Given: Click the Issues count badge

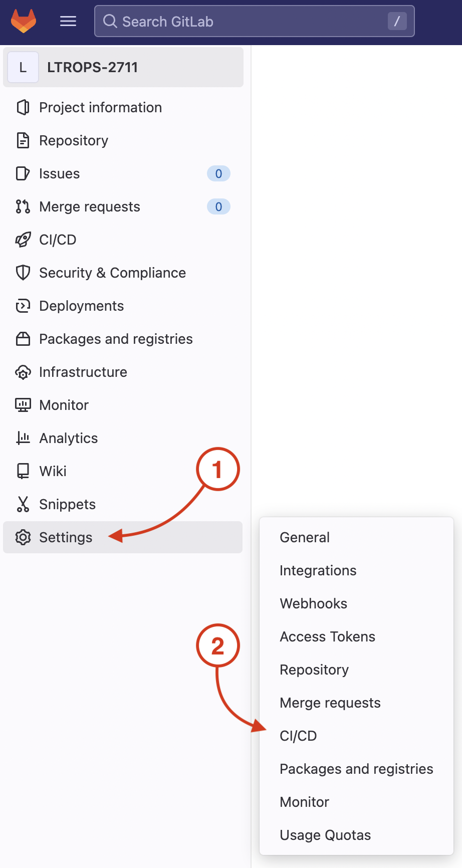Looking at the screenshot, I should pyautogui.click(x=218, y=173).
